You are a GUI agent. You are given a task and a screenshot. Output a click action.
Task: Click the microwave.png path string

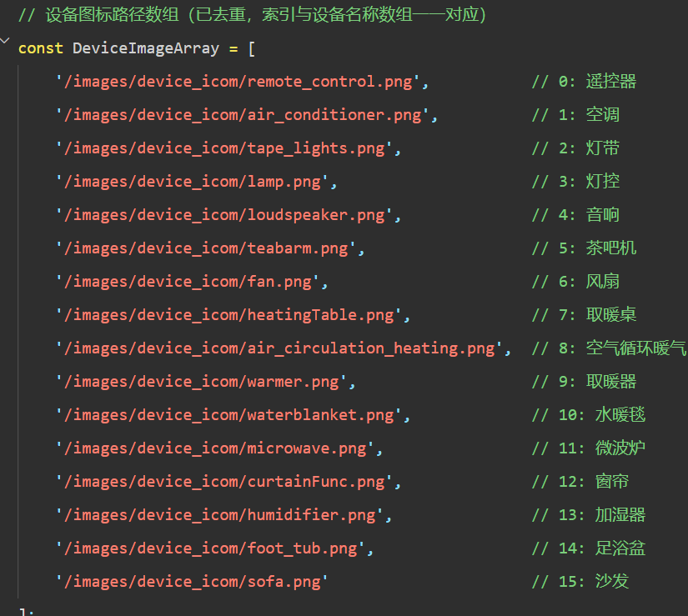coord(218,448)
